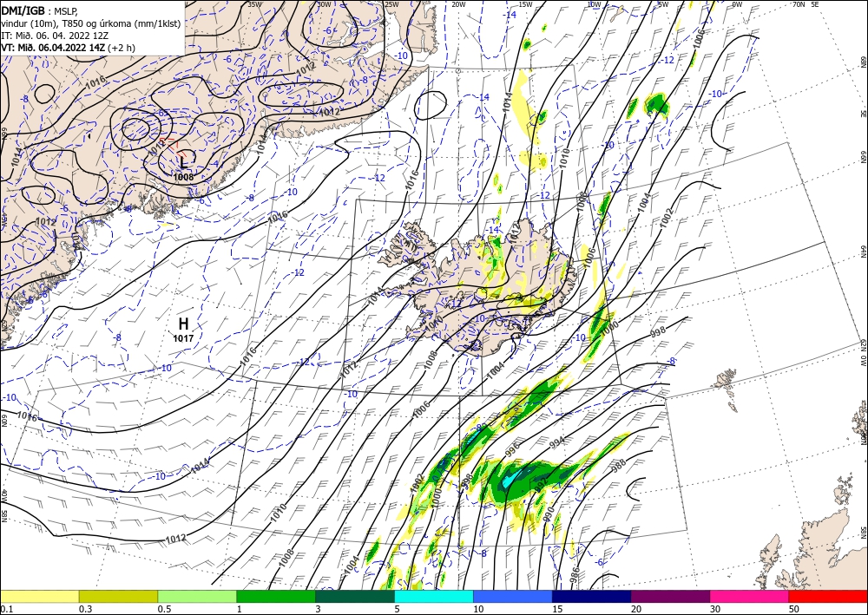
Task: Click the red 50+ mm legend swatch
Action: 828,596
